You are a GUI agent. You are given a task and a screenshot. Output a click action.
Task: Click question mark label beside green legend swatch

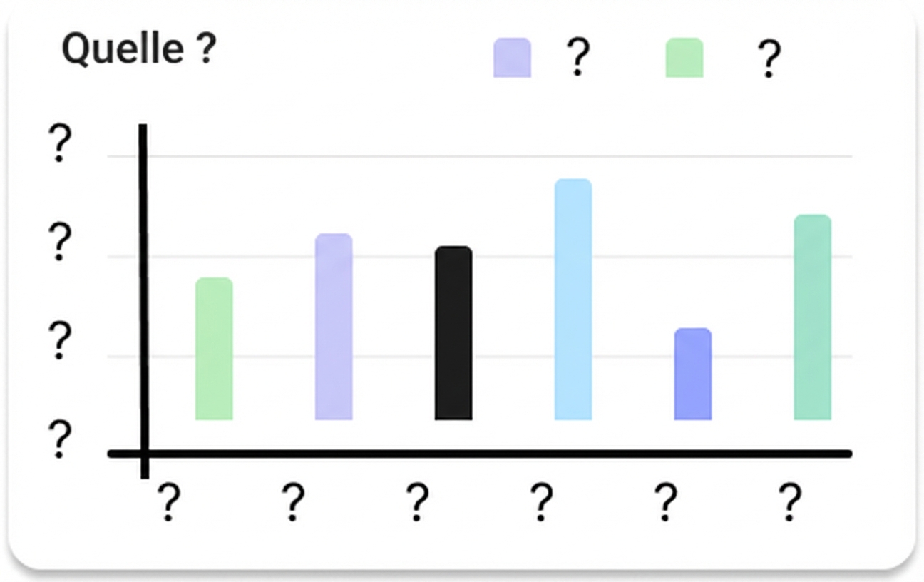pos(769,59)
